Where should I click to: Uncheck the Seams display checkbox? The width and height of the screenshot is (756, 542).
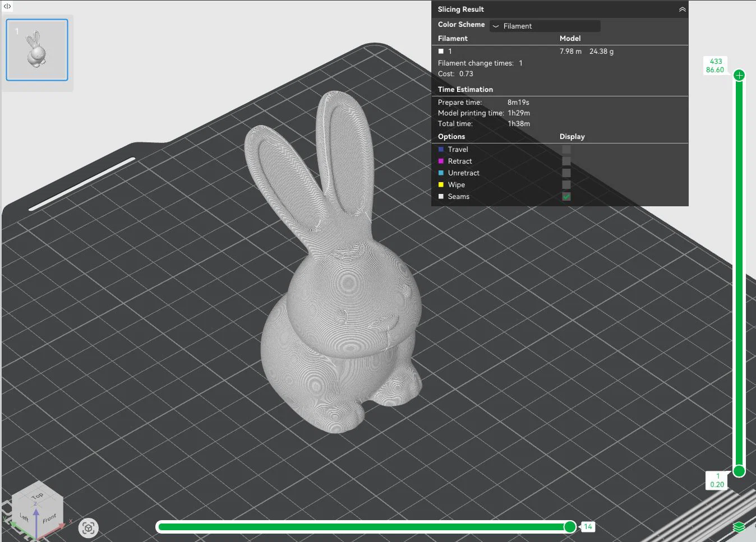click(x=566, y=197)
